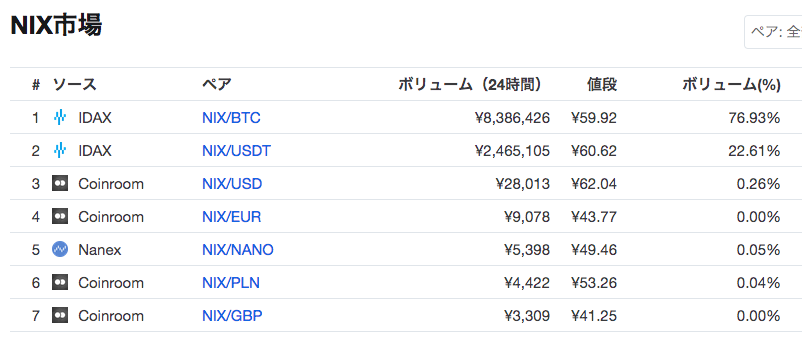The image size is (802, 363).
Task: Click the IDAX logo in row 2
Action: tap(60, 151)
